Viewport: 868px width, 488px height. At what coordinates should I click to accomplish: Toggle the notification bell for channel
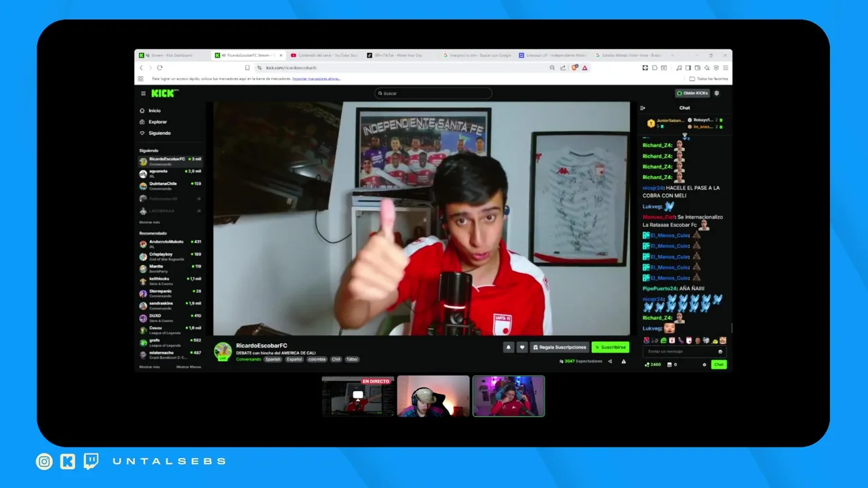coord(508,347)
